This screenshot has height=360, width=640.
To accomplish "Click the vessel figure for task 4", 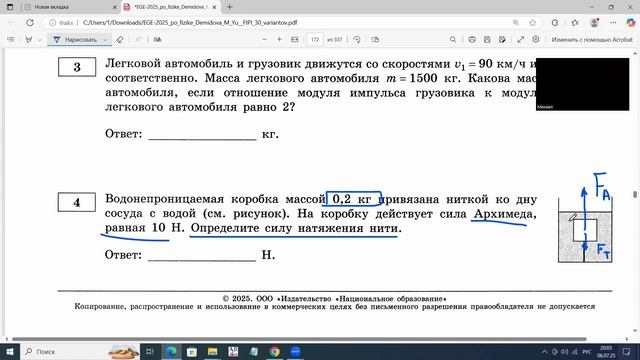I will pyautogui.click(x=585, y=231).
